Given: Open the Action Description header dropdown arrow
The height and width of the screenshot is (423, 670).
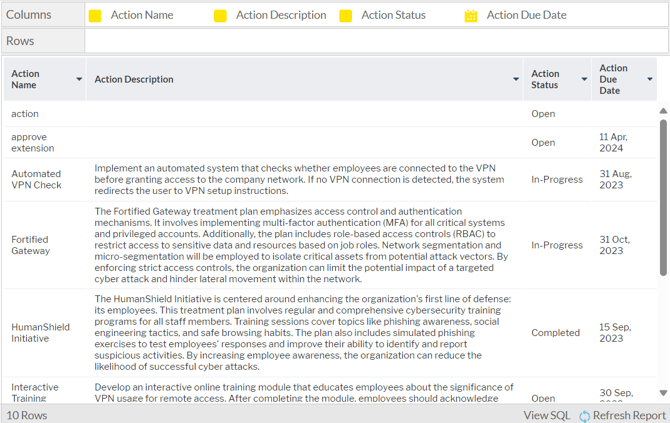Looking at the screenshot, I should click(516, 79).
